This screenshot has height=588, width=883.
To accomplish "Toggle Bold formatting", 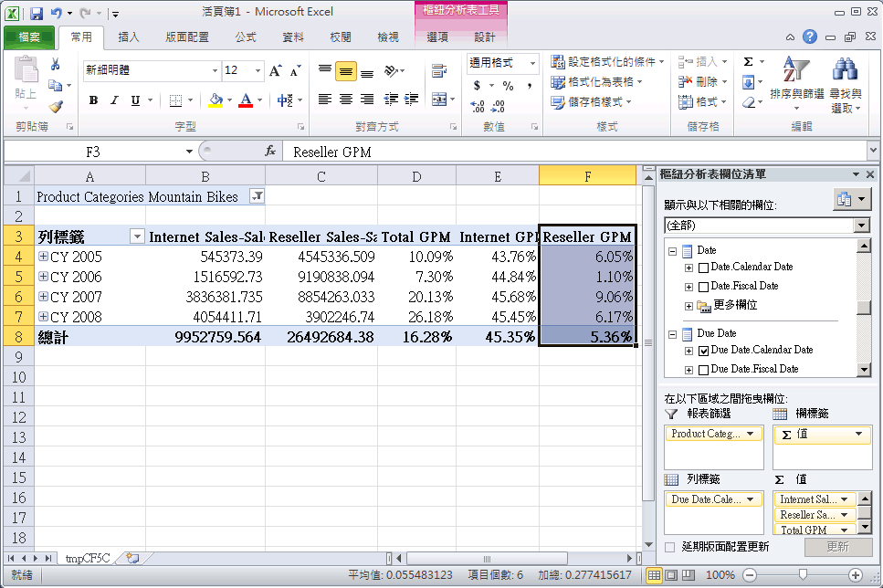I will (93, 100).
